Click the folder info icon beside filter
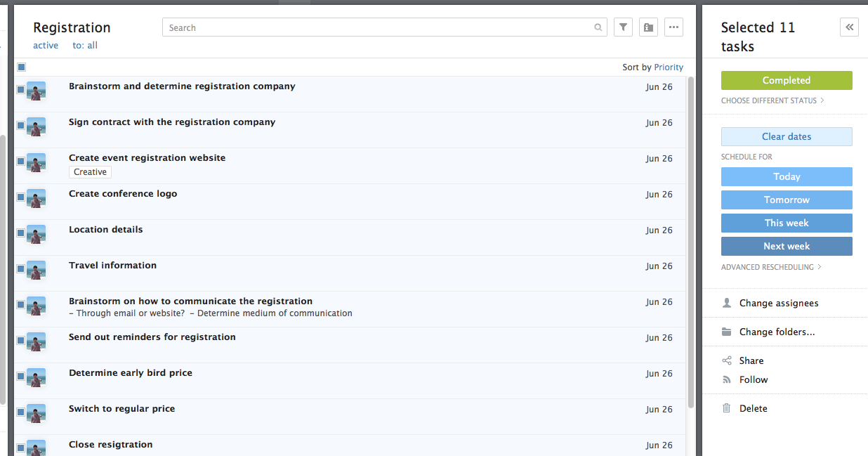868x456 pixels. coord(648,27)
